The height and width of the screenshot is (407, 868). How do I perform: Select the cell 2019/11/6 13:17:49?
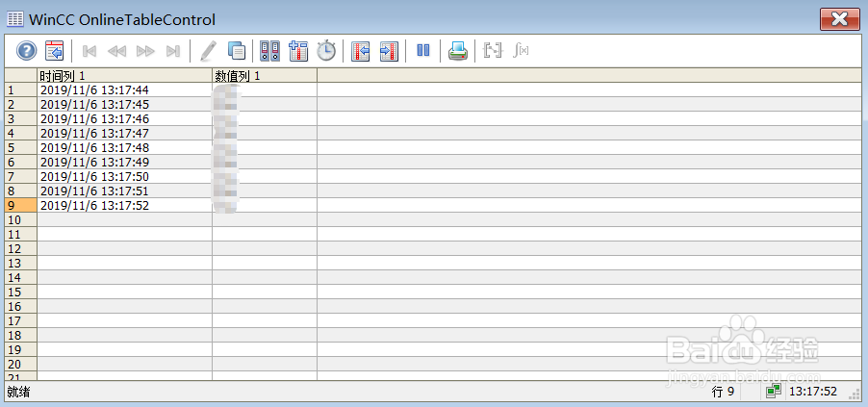tap(124, 162)
